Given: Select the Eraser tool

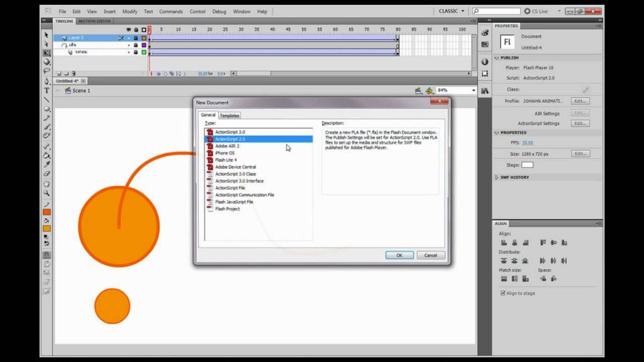Looking at the screenshot, I should (x=47, y=173).
